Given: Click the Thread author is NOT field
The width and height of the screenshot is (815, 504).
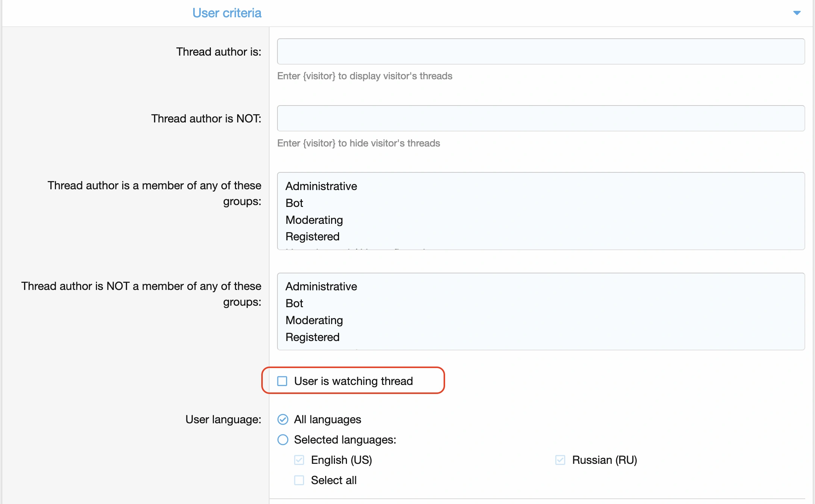Looking at the screenshot, I should coord(541,118).
